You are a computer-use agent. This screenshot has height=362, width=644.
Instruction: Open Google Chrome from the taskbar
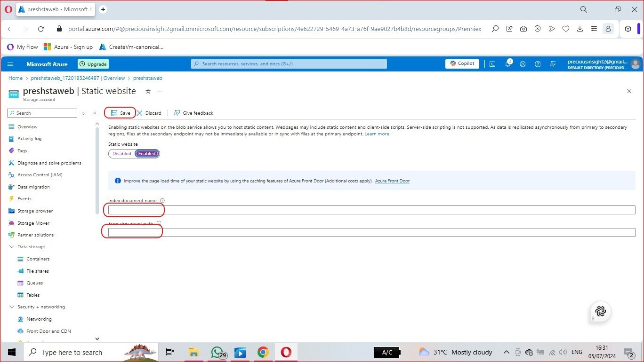tap(263, 352)
